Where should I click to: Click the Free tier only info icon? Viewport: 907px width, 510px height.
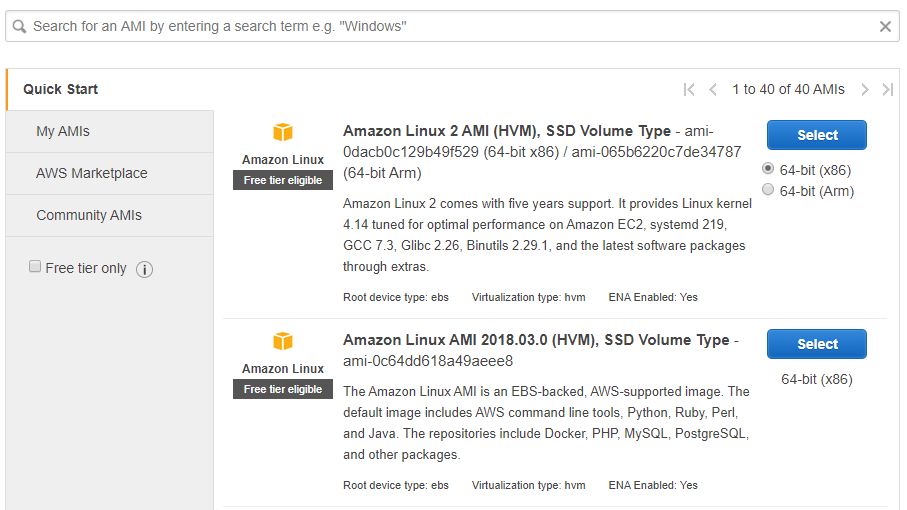(x=145, y=269)
